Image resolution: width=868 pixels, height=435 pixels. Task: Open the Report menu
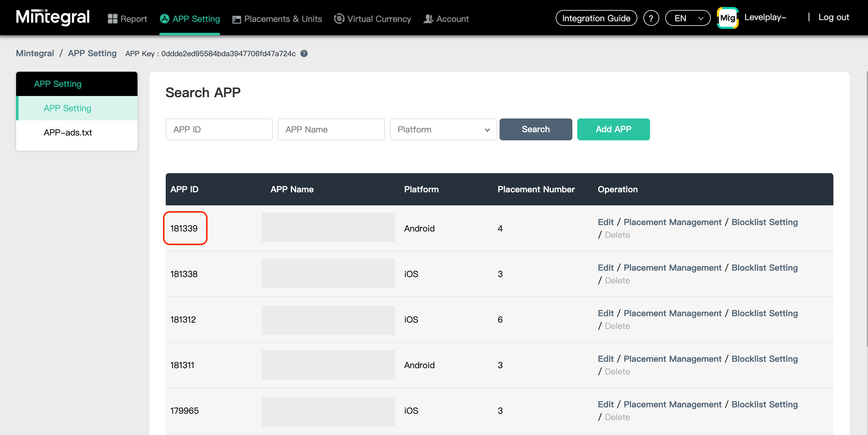(x=127, y=19)
